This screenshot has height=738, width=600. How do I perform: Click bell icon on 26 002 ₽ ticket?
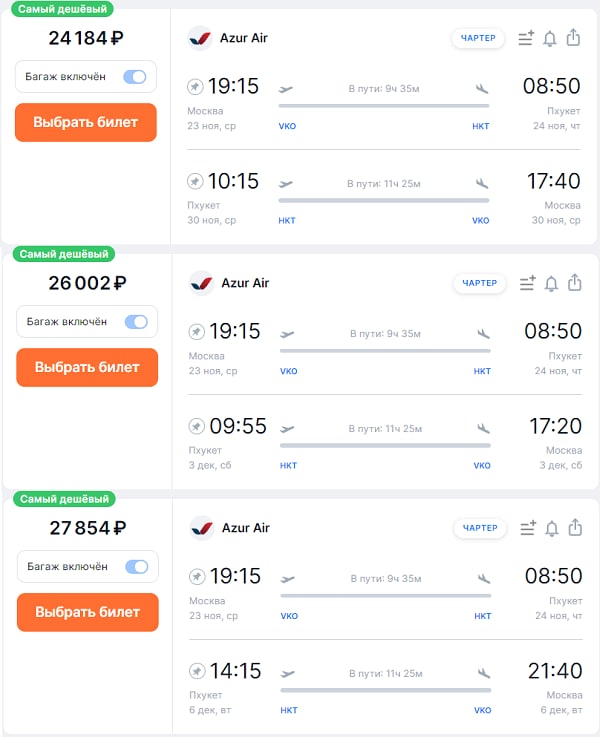[550, 284]
